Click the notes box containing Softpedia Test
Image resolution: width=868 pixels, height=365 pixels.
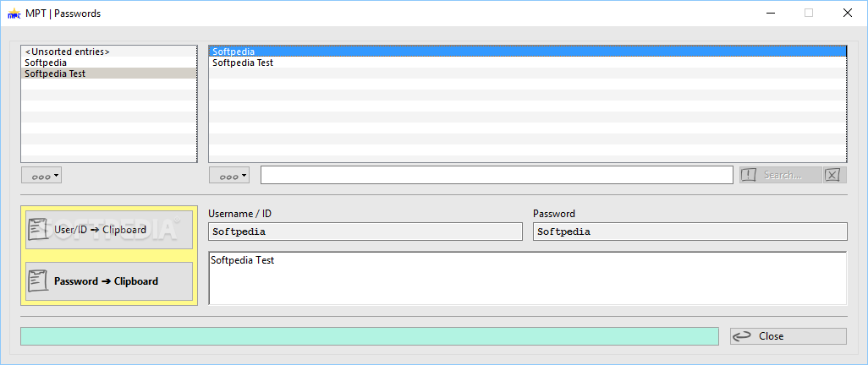coord(528,278)
